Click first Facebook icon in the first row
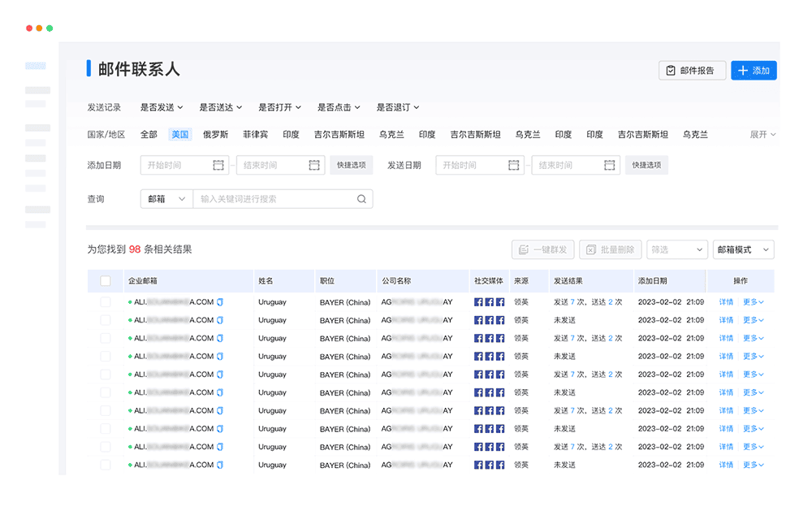The width and height of the screenshot is (812, 511). (x=478, y=302)
